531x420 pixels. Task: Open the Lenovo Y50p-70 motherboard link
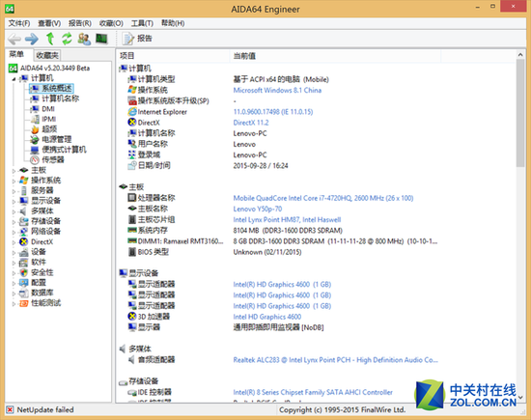(x=258, y=209)
